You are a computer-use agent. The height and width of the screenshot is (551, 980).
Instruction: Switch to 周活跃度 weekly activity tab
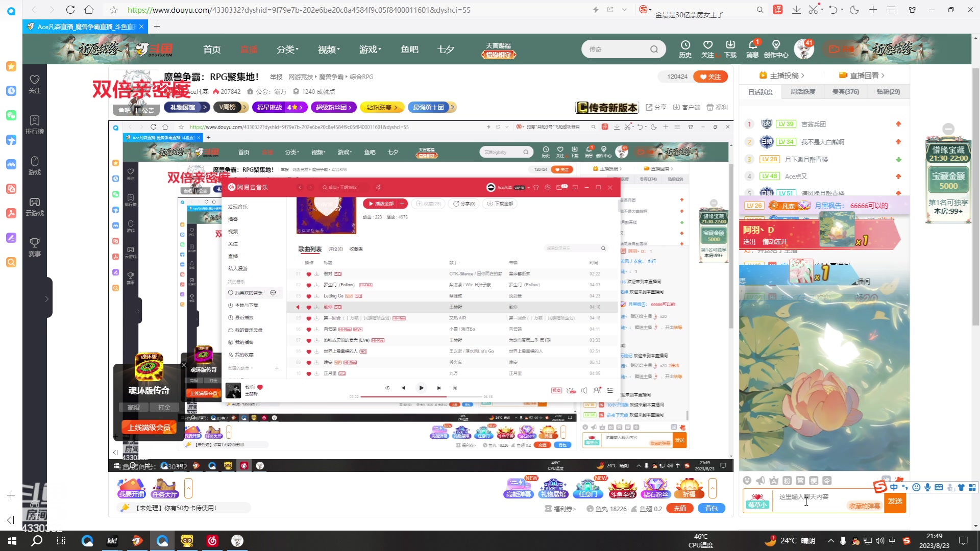point(803,92)
